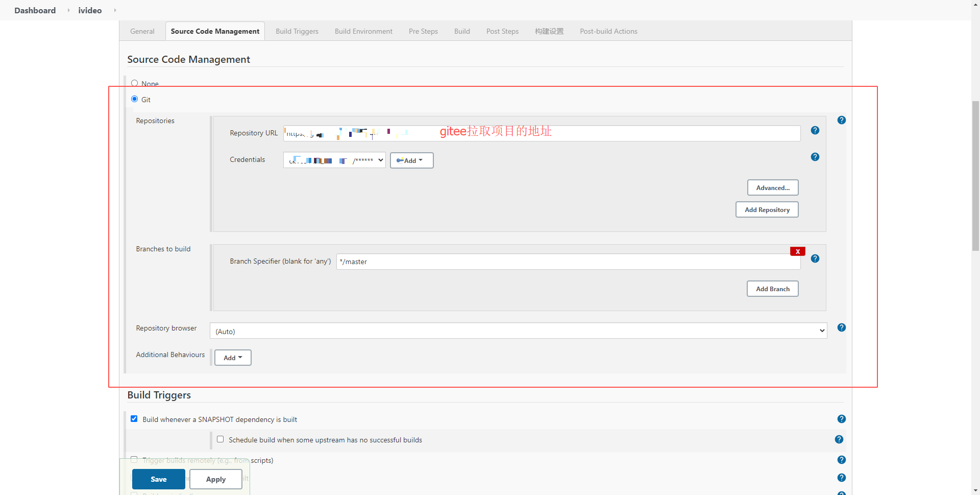Jump to the Pre Steps tab
The width and height of the screenshot is (980, 495).
pos(423,31)
